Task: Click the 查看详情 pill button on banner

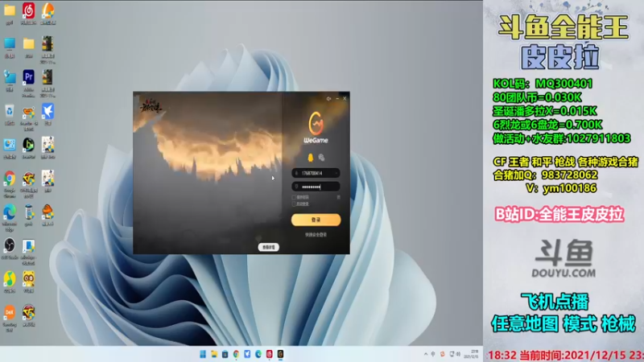Action: click(269, 247)
